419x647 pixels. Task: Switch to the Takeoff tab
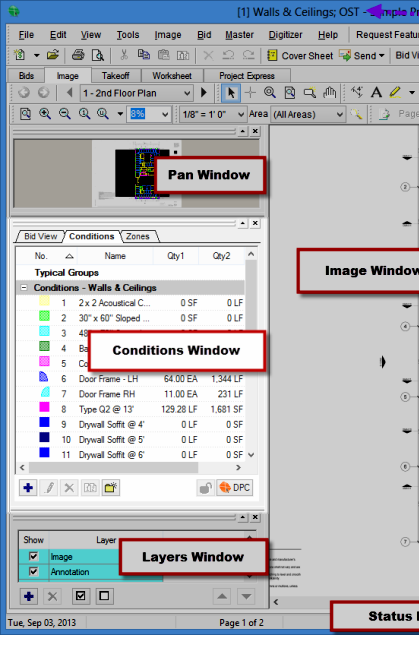(x=115, y=76)
